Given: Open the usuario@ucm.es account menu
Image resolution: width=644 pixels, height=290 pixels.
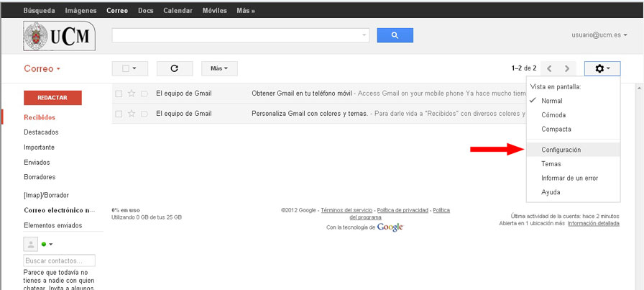Looking at the screenshot, I should pos(599,35).
